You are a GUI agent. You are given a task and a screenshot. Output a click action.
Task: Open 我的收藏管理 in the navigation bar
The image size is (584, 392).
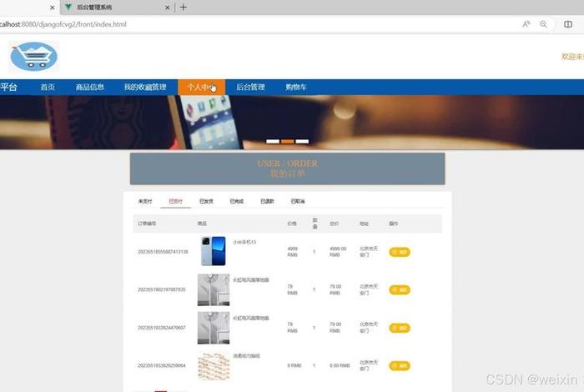145,87
